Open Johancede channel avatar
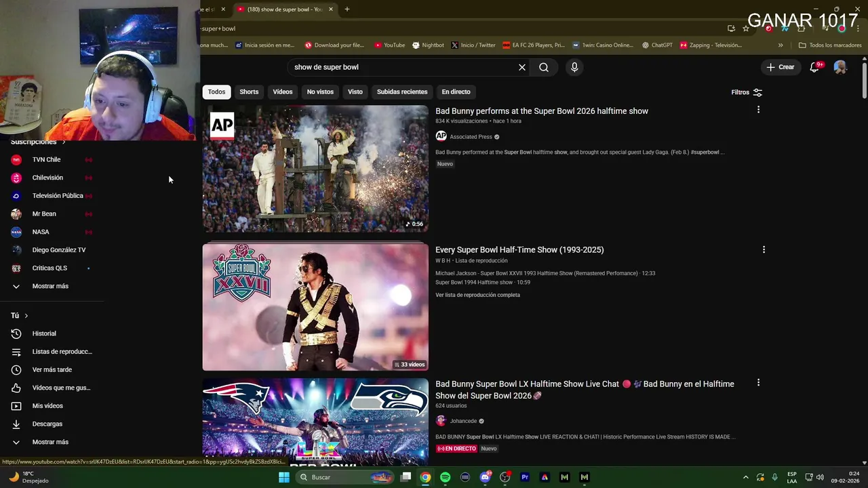Screen dimensions: 868x488 tap(441, 421)
